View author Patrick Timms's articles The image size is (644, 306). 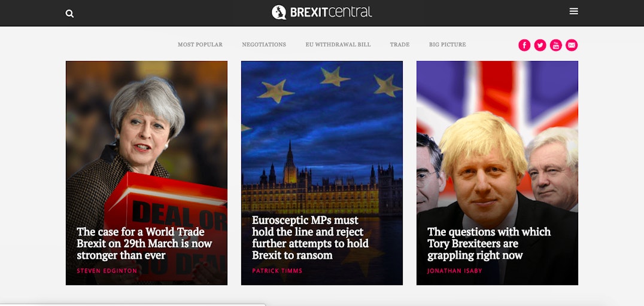coord(277,271)
